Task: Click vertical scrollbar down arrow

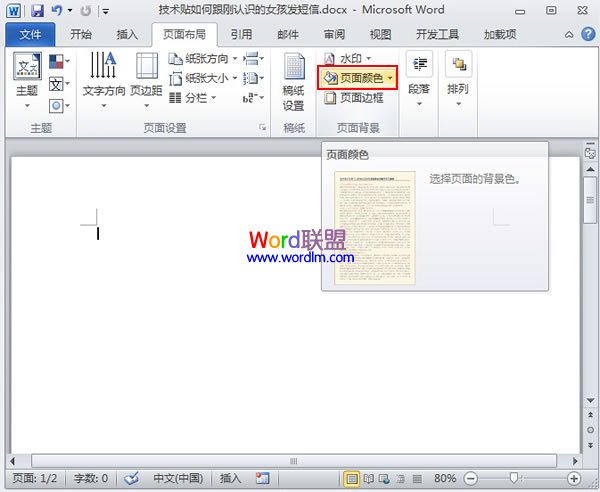Action: pos(590,401)
